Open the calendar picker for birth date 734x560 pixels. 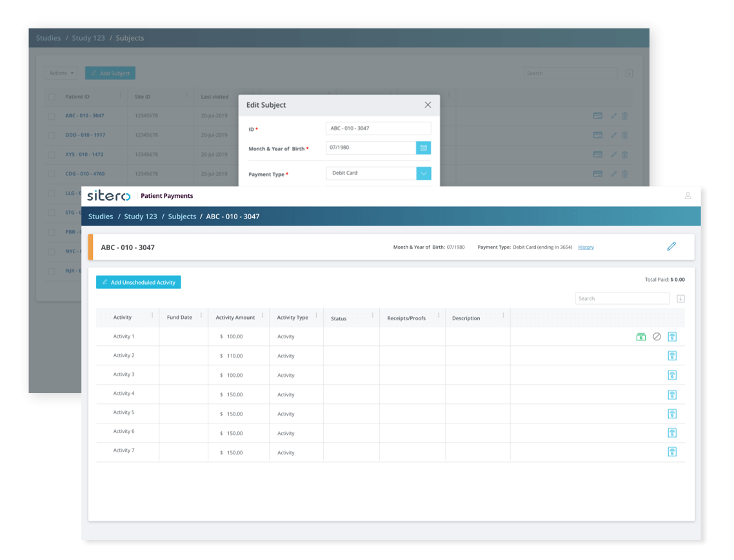click(x=423, y=148)
